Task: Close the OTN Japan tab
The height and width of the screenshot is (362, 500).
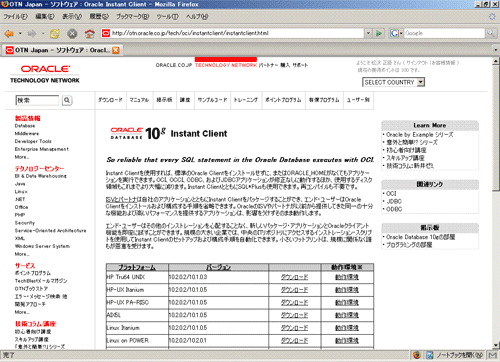Action: pyautogui.click(x=116, y=50)
